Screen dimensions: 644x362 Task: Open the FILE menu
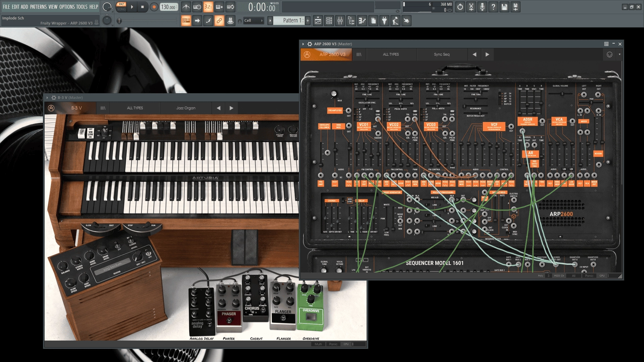pos(6,7)
